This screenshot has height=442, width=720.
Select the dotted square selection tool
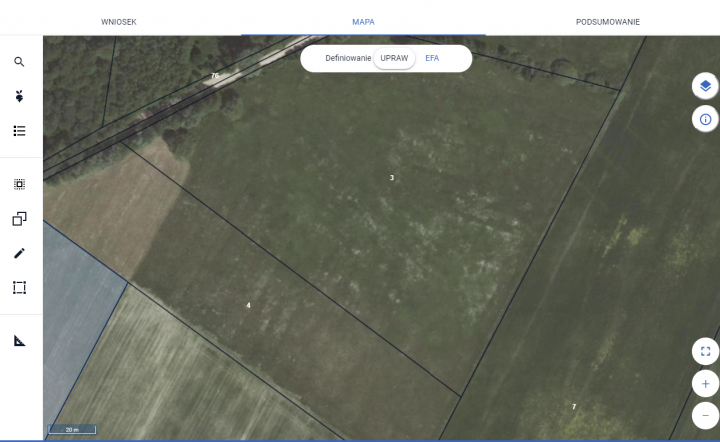(19, 185)
